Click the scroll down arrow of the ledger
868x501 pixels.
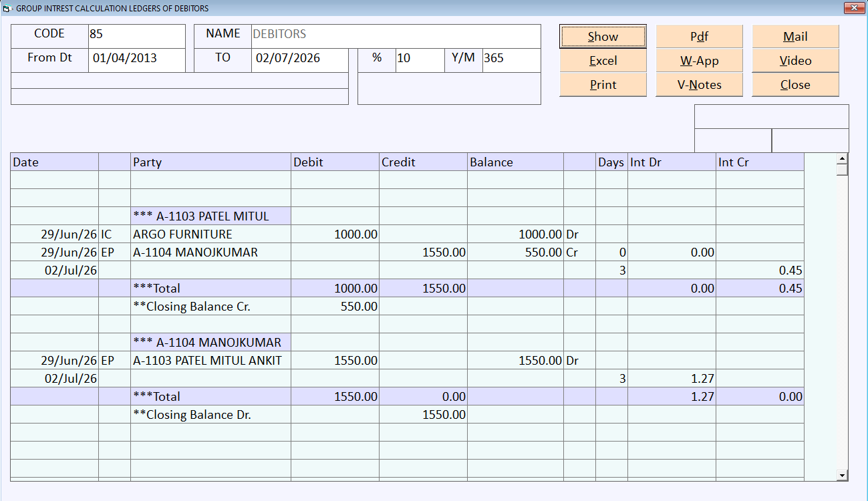point(842,475)
